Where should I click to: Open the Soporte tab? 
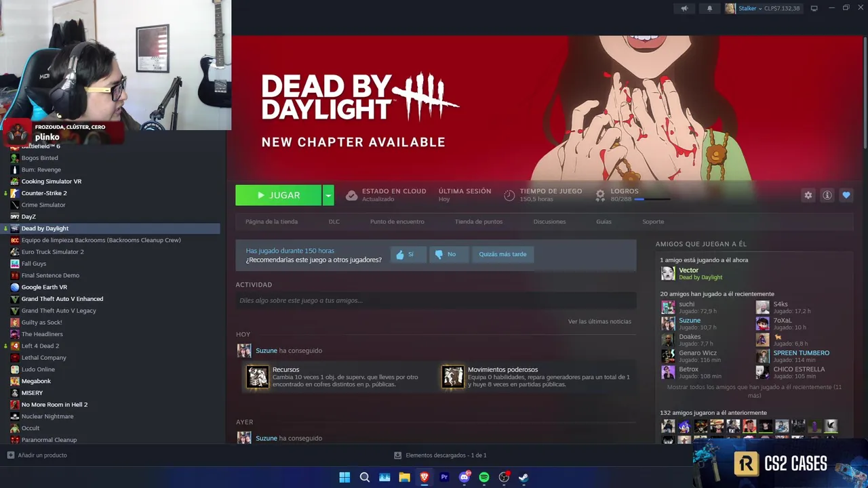click(653, 222)
